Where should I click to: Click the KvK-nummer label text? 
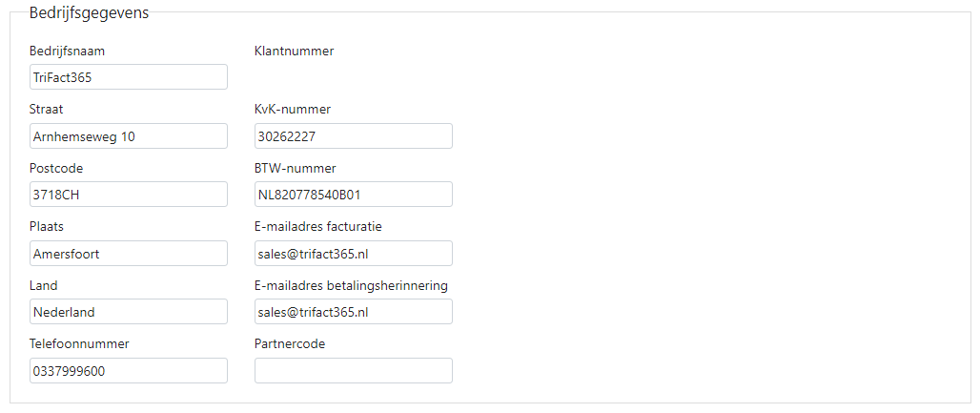coord(293,110)
